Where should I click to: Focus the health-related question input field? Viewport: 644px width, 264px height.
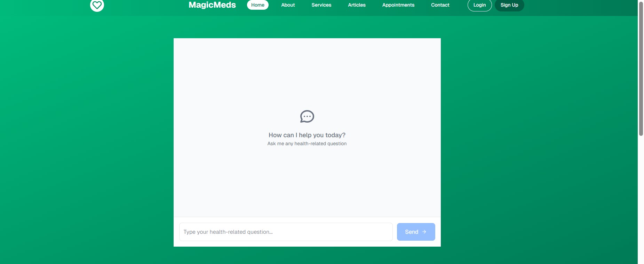(x=286, y=232)
